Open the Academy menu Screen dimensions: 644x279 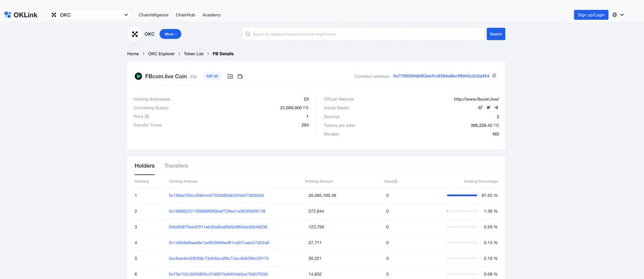(211, 15)
